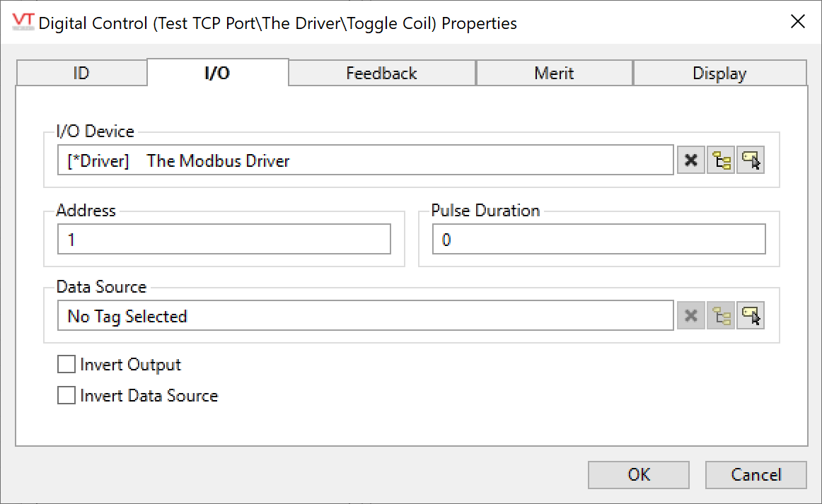
Task: Open the Feedback tab
Action: pyautogui.click(x=381, y=74)
